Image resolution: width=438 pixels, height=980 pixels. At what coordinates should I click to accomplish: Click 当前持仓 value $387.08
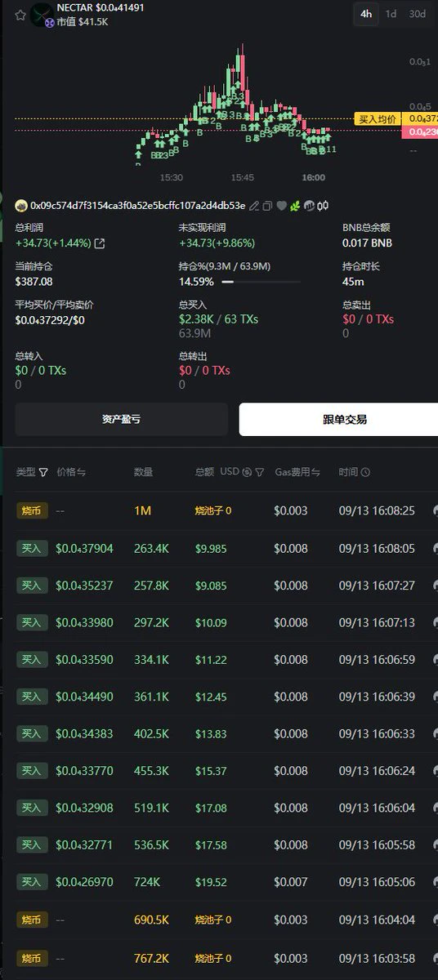click(34, 282)
